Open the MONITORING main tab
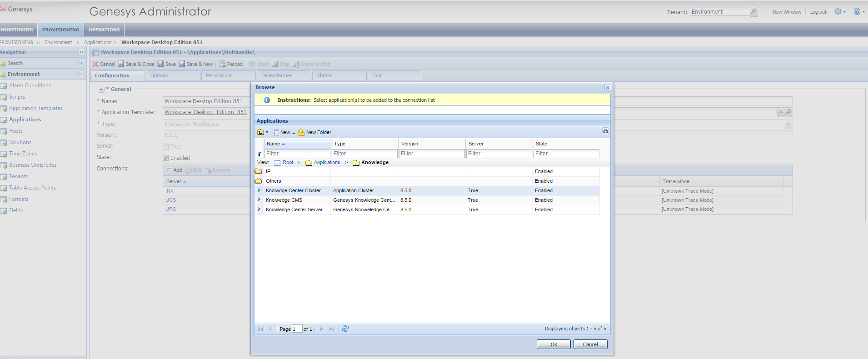Image resolution: width=868 pixels, height=359 pixels. tap(17, 30)
